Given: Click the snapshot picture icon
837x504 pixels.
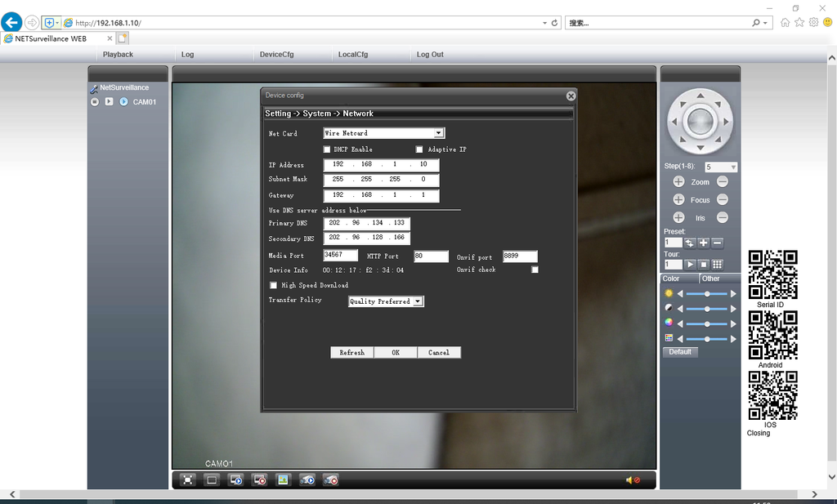Looking at the screenshot, I should pyautogui.click(x=284, y=480).
